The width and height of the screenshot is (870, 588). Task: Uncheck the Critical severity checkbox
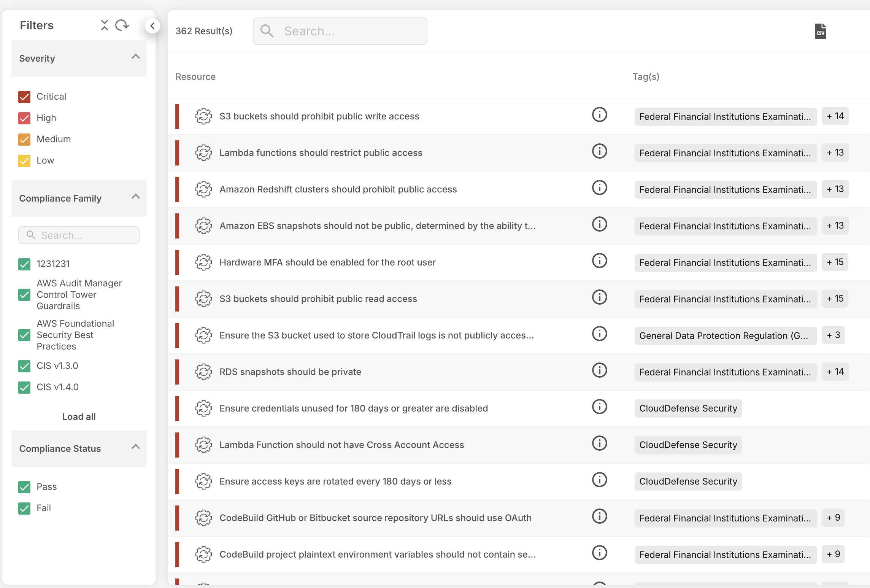[x=24, y=97]
